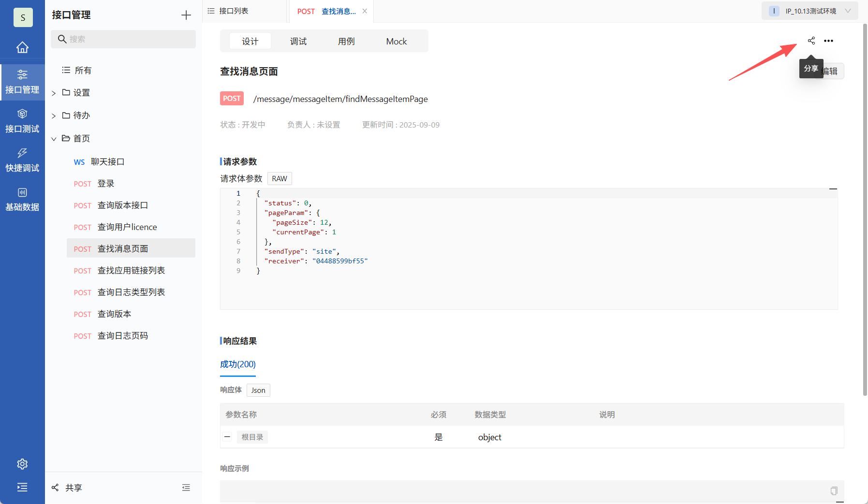Collapse the request body editor

click(x=833, y=189)
